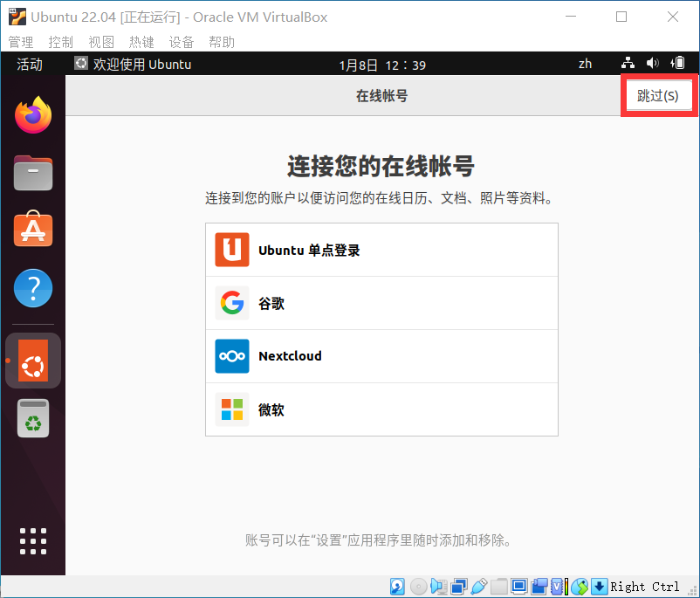Launch Firefox from the dock
The height and width of the screenshot is (598, 700).
(32, 114)
